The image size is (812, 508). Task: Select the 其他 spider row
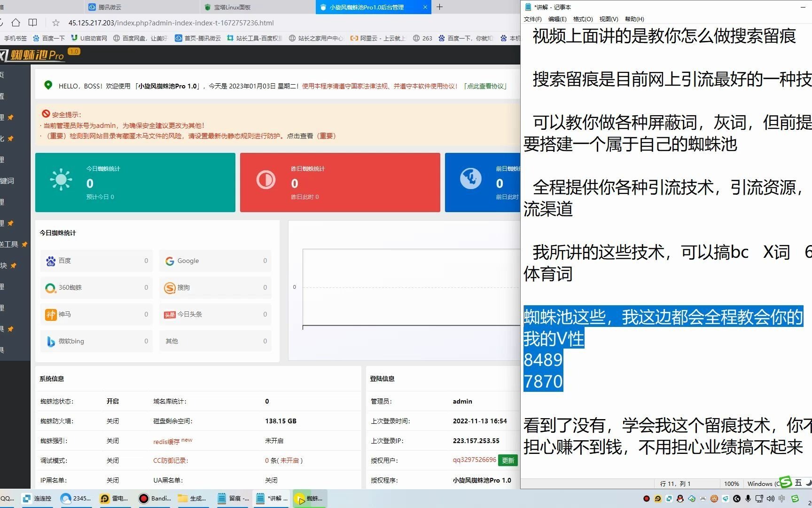[215, 341]
